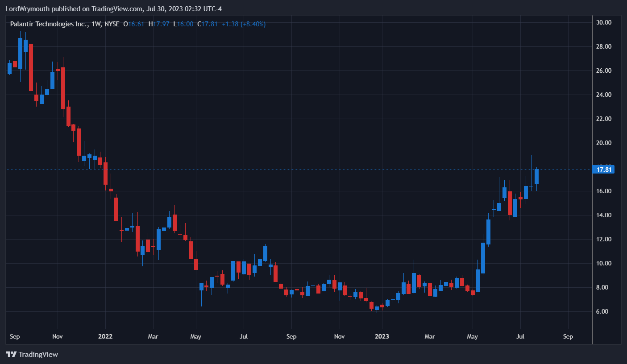Click the May label left of 2023

point(195,336)
